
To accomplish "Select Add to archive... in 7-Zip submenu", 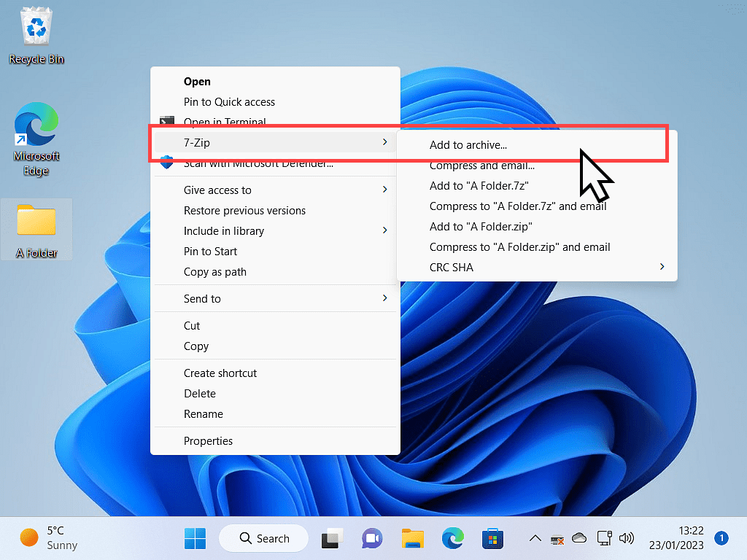I will (x=537, y=145).
